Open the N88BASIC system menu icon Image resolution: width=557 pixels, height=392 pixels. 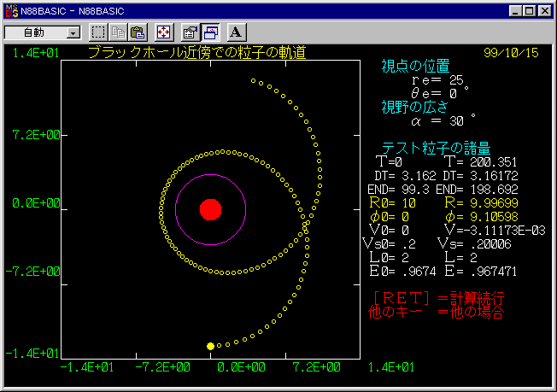11,10
